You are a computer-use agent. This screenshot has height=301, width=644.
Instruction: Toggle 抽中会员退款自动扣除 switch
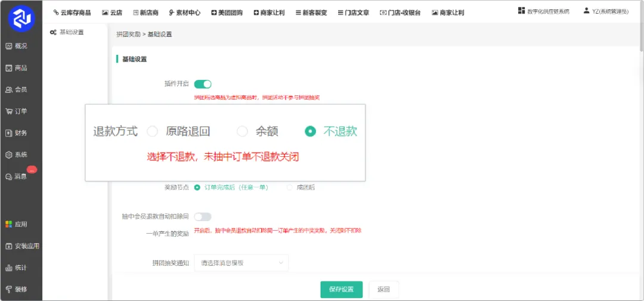click(x=203, y=217)
